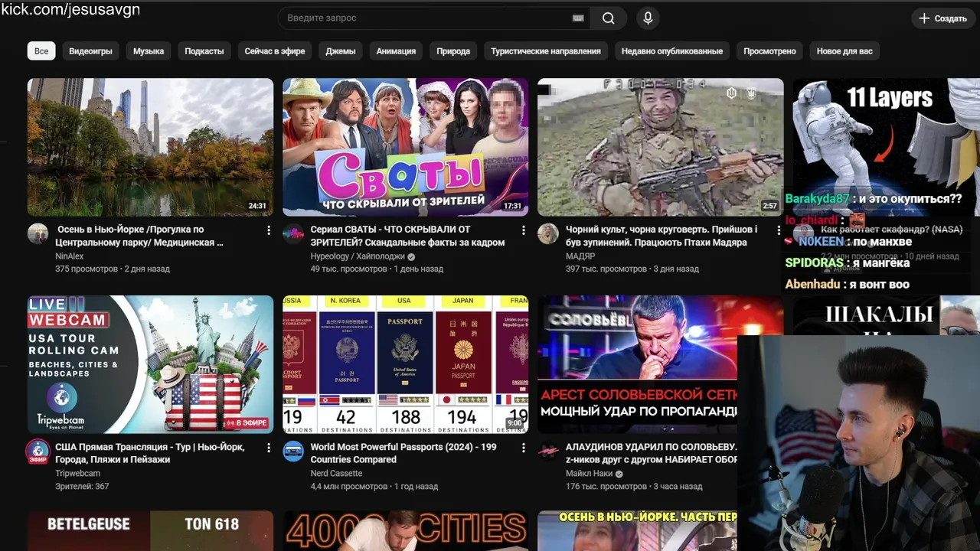Select the Джемы filter chip

click(341, 51)
